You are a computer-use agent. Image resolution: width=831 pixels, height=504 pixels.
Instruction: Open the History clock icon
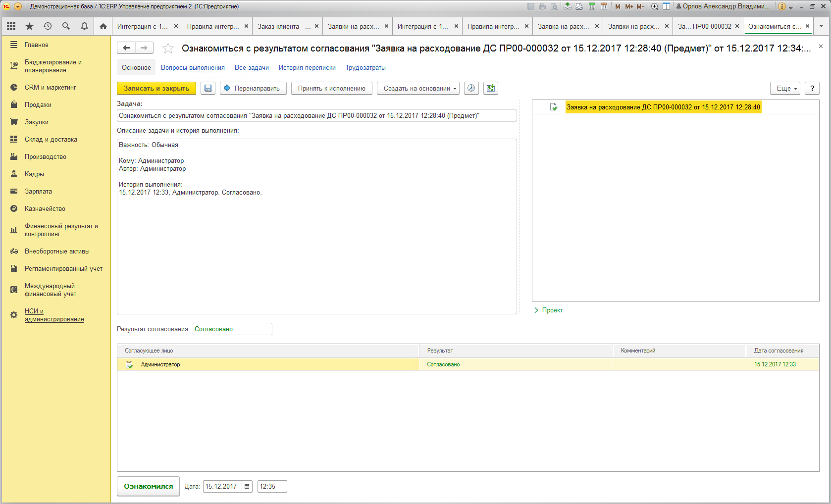pos(48,26)
